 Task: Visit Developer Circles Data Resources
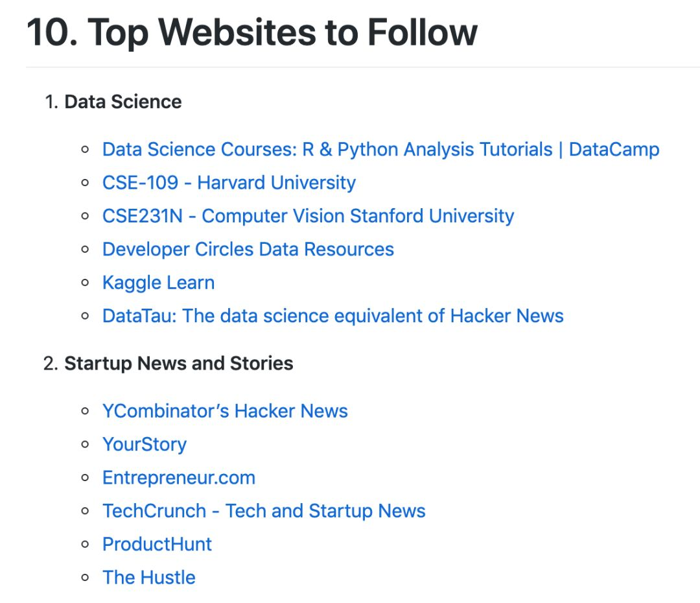coord(248,249)
